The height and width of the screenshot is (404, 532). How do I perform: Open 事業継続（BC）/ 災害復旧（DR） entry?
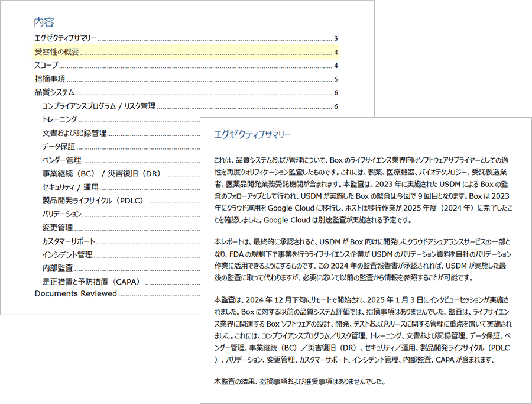[101, 174]
